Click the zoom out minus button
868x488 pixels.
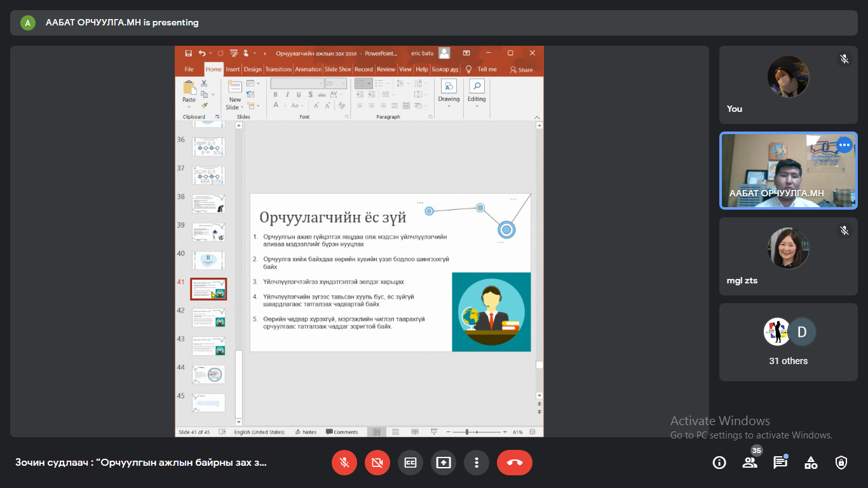449,432
